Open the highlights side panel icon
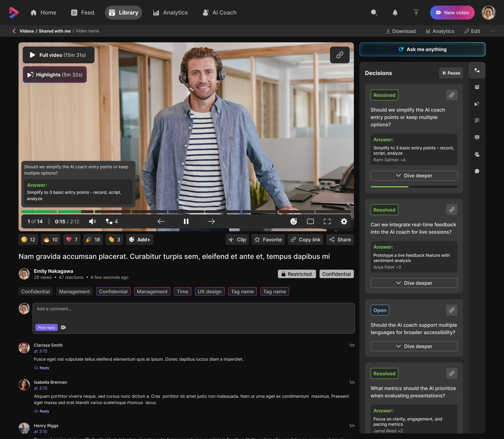This screenshot has height=439, width=504. pyautogui.click(x=477, y=104)
